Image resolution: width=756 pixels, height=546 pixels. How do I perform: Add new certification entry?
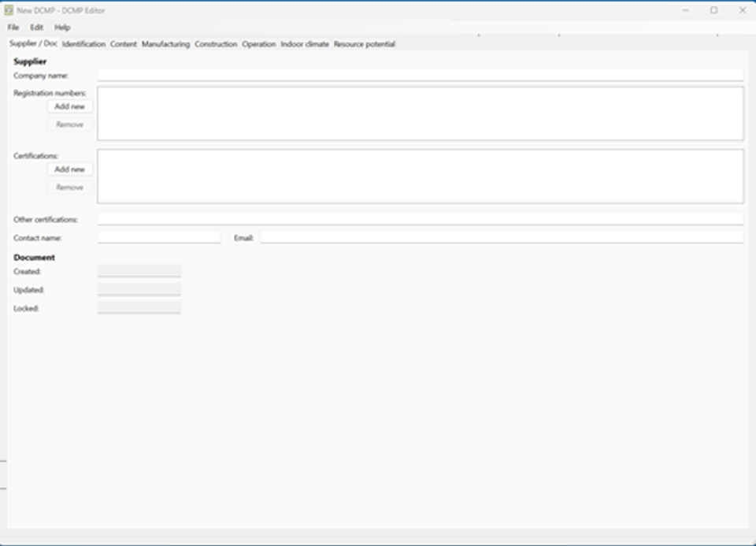click(x=70, y=169)
